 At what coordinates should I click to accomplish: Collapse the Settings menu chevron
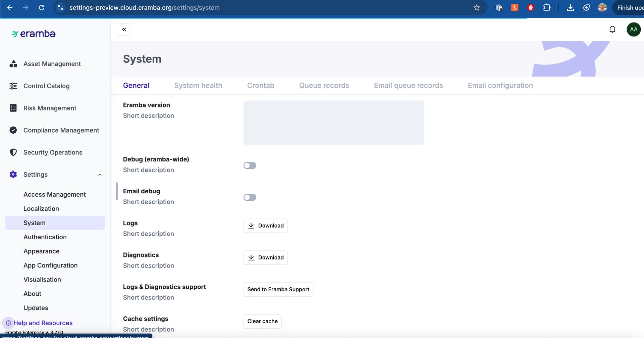click(100, 175)
